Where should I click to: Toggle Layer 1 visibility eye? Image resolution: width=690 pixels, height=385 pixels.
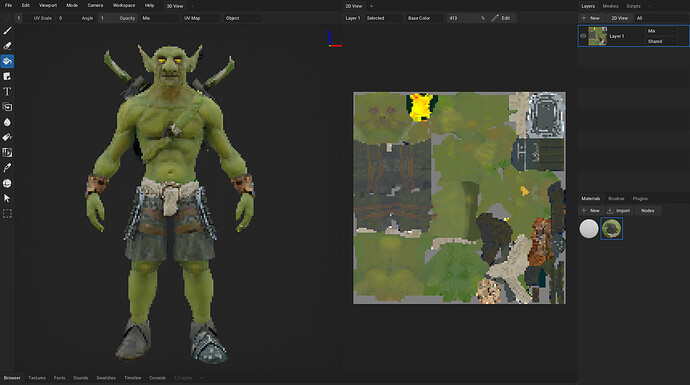pyautogui.click(x=583, y=36)
